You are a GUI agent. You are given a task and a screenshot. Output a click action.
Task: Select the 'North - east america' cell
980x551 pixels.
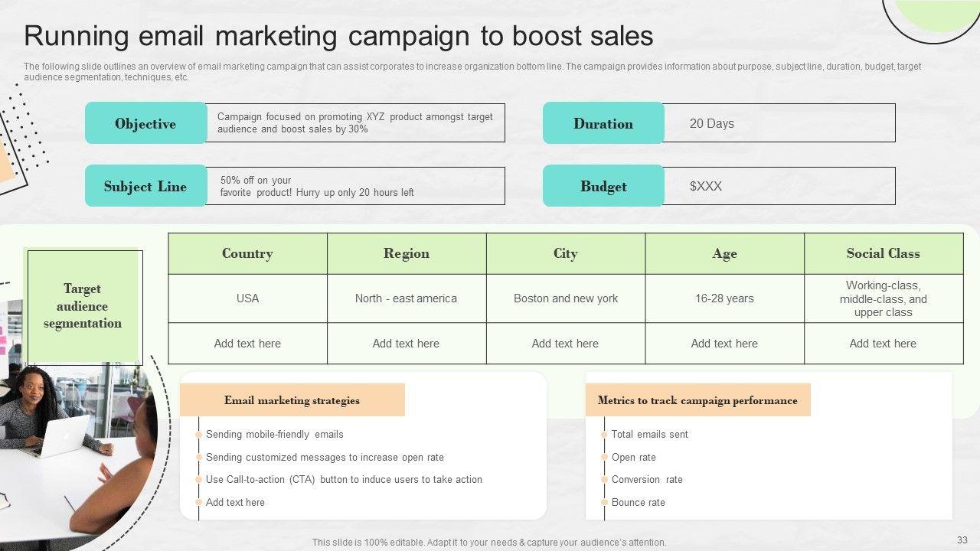(407, 298)
